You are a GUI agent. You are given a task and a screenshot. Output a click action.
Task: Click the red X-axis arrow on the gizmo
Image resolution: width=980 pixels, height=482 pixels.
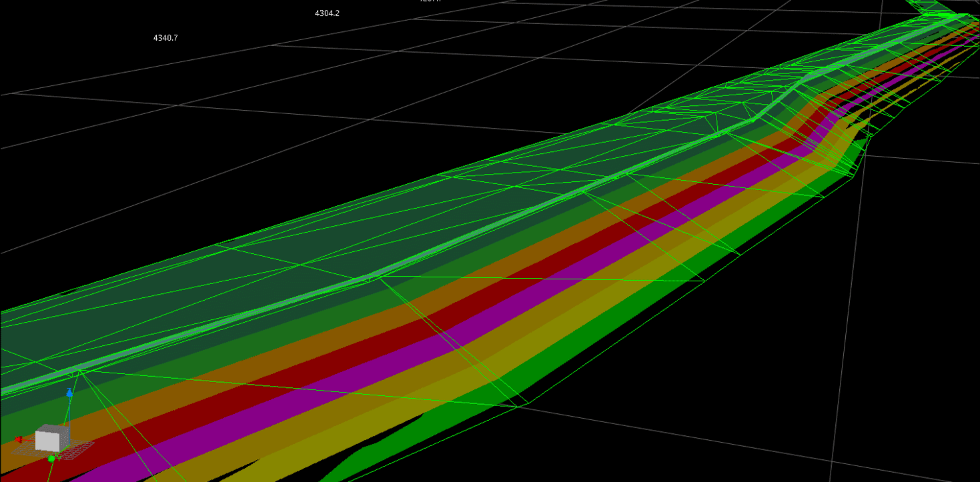click(x=19, y=439)
